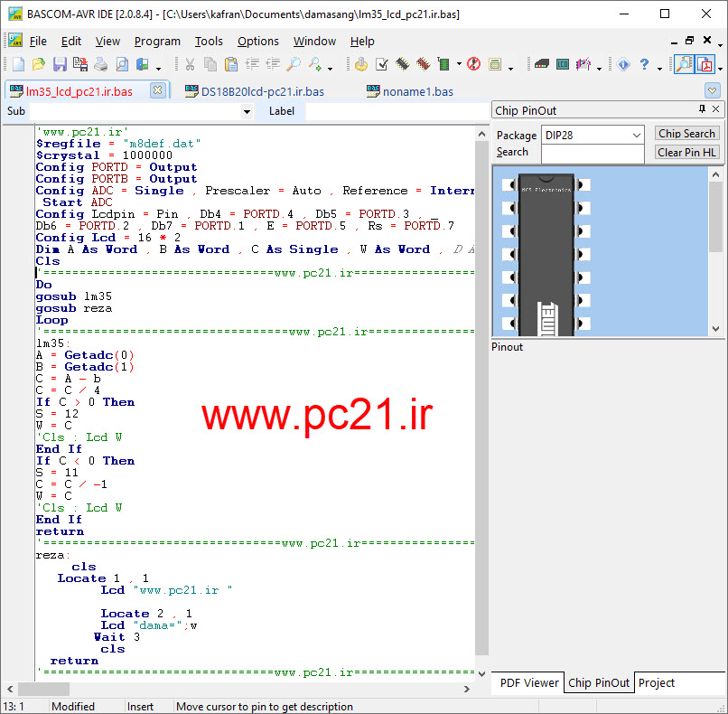Click the Clear Pin HL button

(x=686, y=153)
